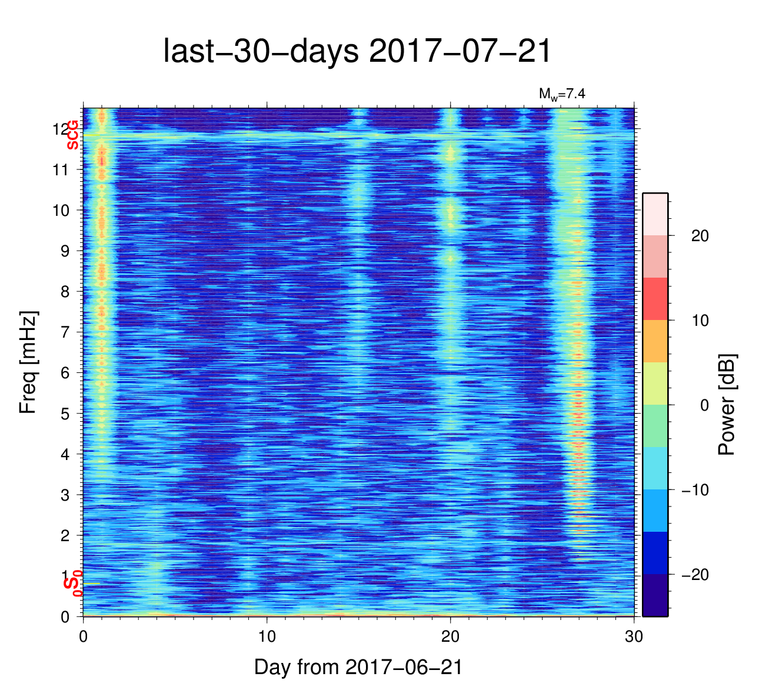Click the colorbar tick label 20

700,236
